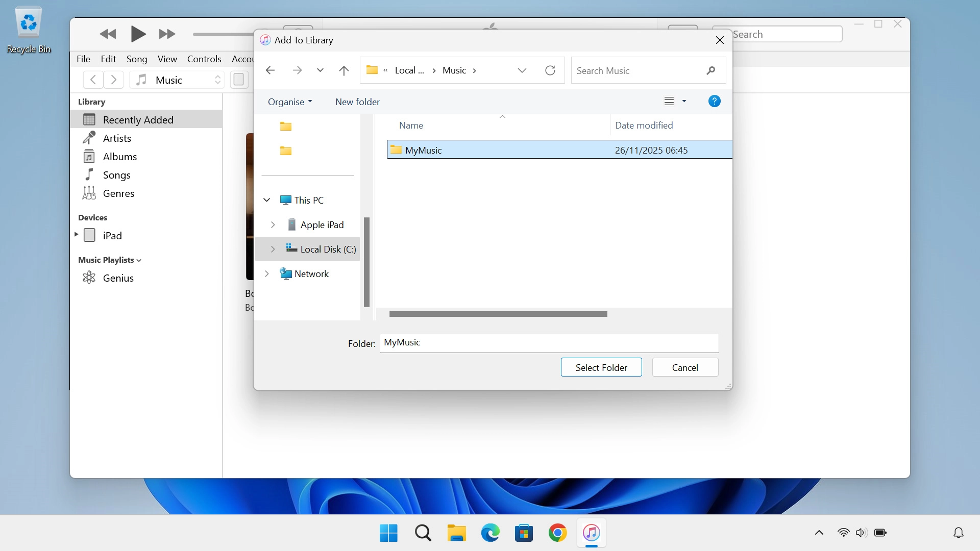The height and width of the screenshot is (551, 980).
Task: Click the Select Folder button
Action: point(601,367)
